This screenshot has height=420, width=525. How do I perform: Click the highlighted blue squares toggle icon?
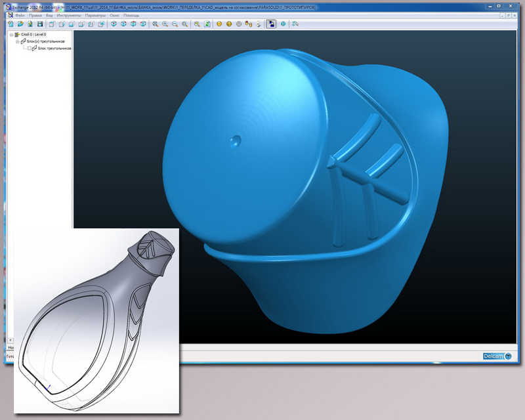(271, 24)
